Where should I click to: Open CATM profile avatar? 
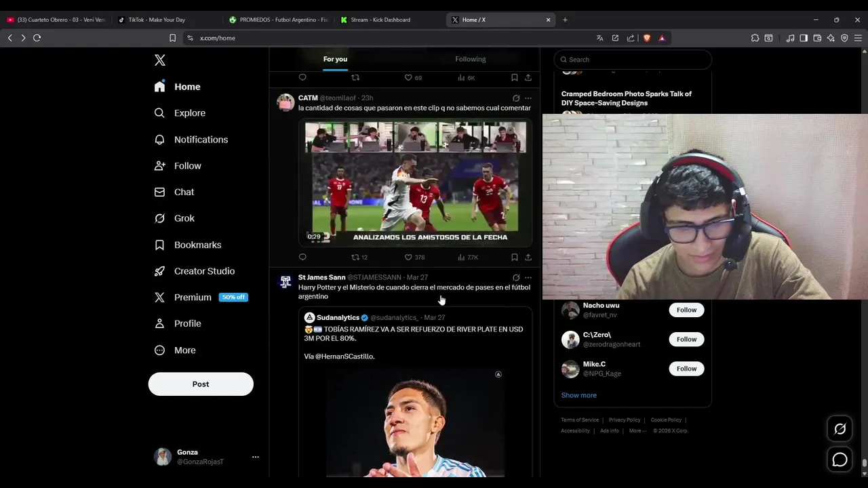coord(285,102)
